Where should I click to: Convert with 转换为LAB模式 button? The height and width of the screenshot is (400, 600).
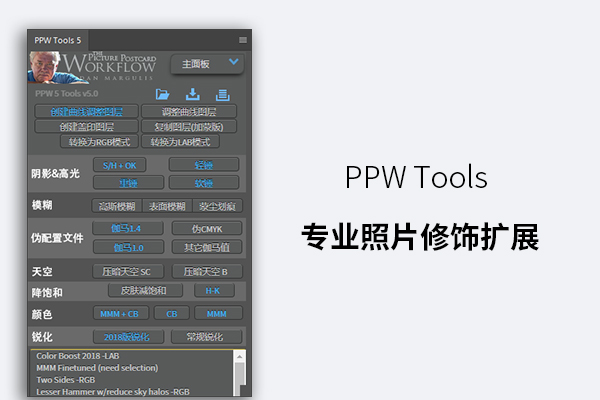180,142
